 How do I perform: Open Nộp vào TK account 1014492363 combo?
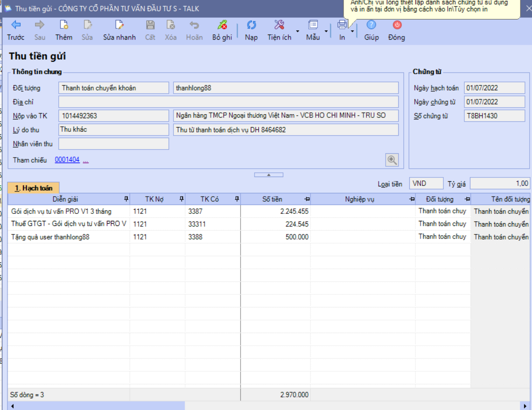[x=114, y=116]
